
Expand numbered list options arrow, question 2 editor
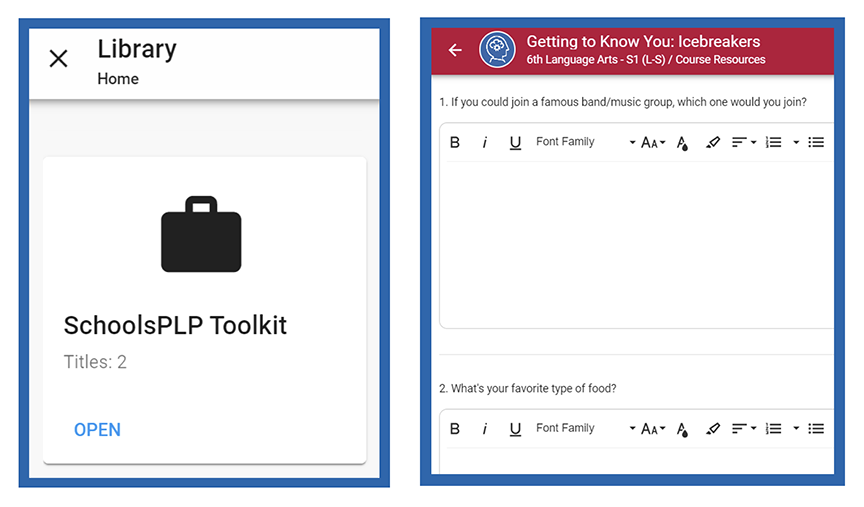pos(796,429)
